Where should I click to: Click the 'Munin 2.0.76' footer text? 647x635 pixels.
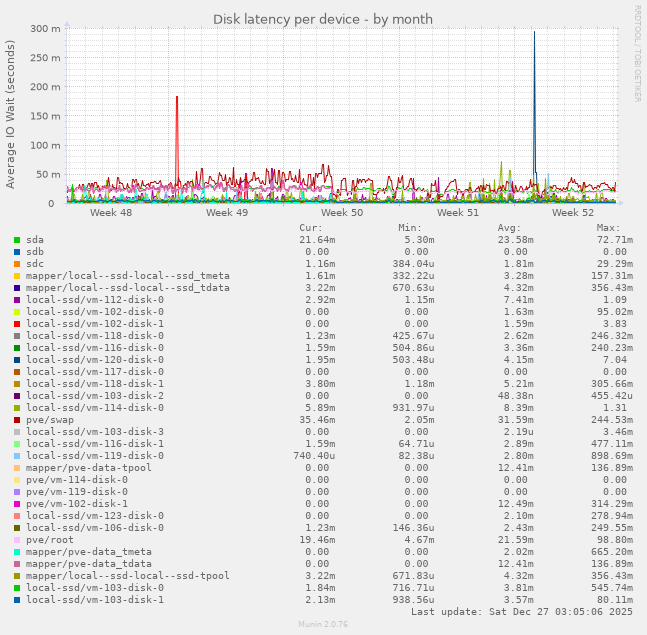323,624
